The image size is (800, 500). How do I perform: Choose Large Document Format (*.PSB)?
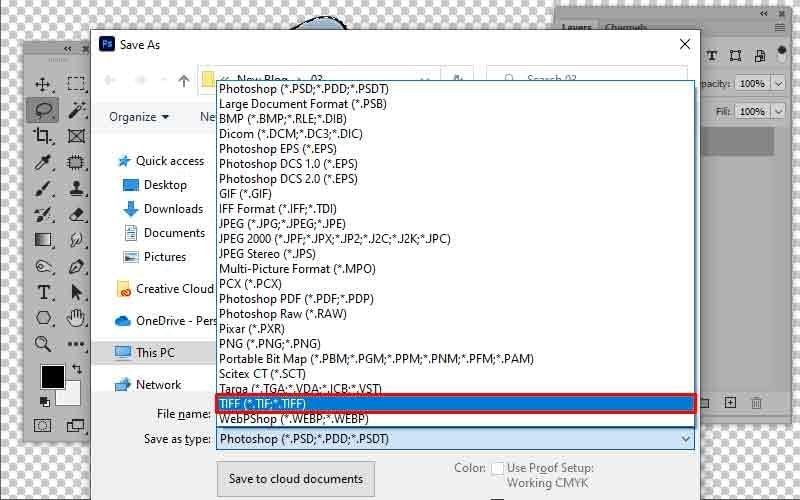point(456,104)
